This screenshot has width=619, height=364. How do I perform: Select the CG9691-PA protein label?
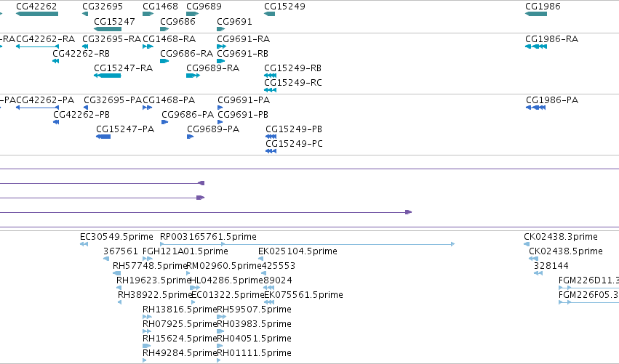[244, 100]
